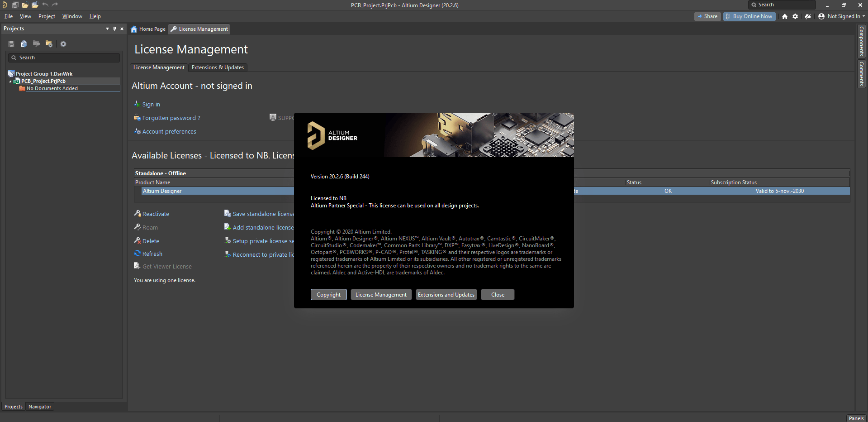Open the Help menu
This screenshot has height=422, width=868.
95,16
